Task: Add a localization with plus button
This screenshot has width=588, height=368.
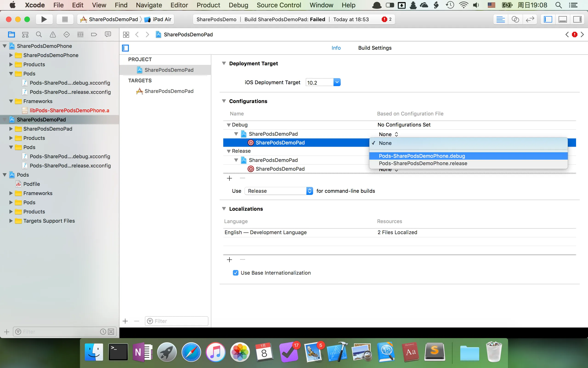Action: tap(229, 260)
